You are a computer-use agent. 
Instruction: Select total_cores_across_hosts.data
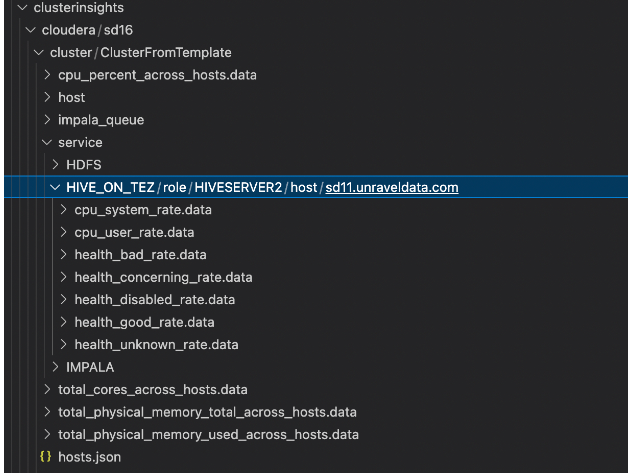coord(152,389)
